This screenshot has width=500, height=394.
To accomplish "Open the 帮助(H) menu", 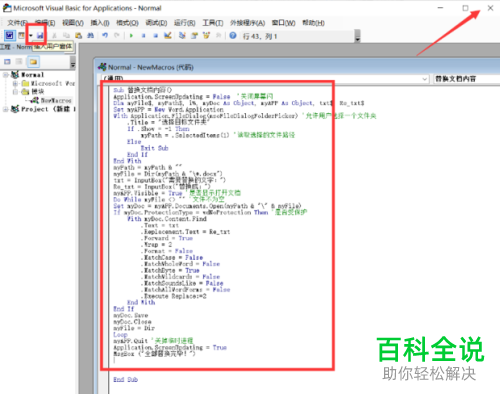I will pos(313,23).
